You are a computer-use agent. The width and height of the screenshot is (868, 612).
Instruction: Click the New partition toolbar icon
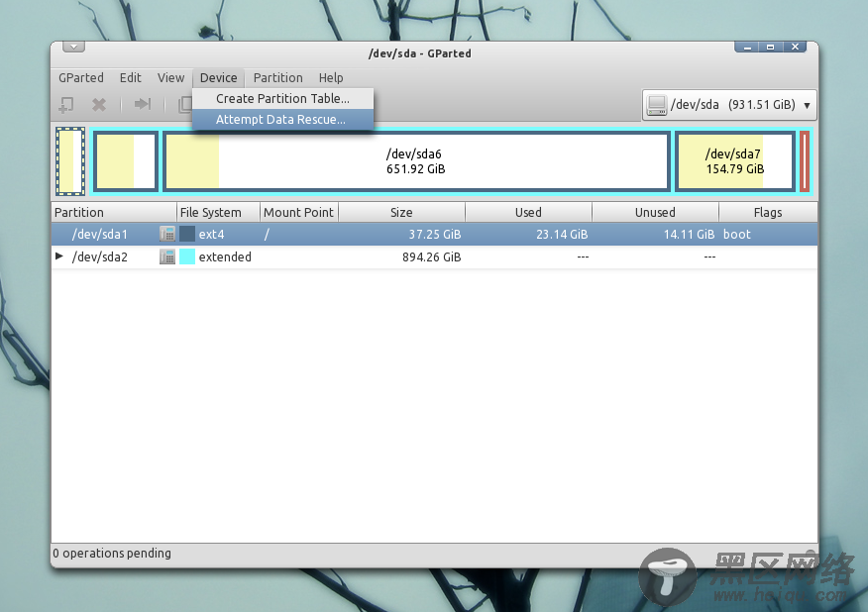tap(66, 104)
